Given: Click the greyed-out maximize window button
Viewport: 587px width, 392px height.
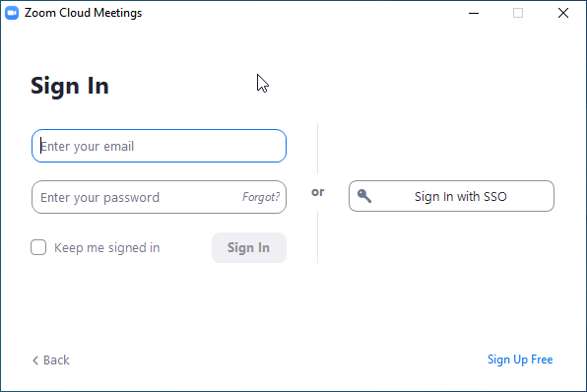Looking at the screenshot, I should pos(518,13).
